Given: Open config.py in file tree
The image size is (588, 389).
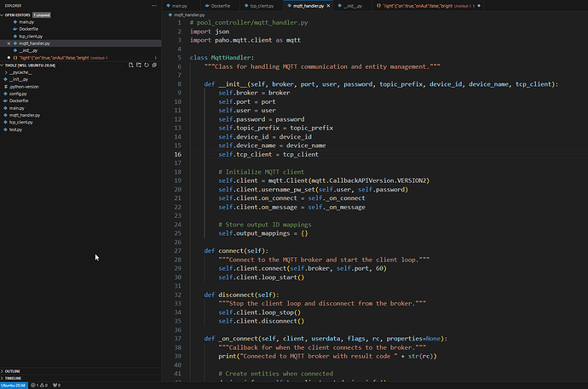Looking at the screenshot, I should 18,94.
